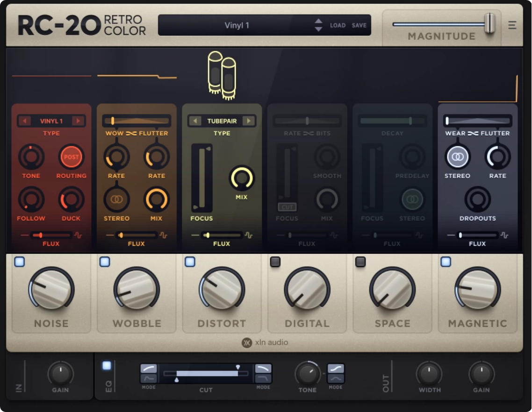Click the CUT button in Digital module
Screen dimensions: 532x412
[x=287, y=207]
